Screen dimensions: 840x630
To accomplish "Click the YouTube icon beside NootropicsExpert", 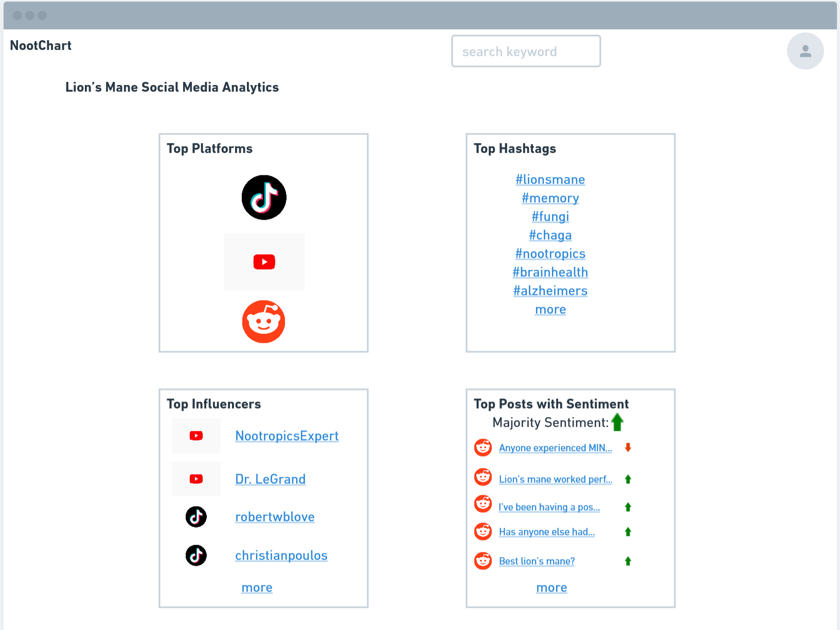I will [x=196, y=436].
